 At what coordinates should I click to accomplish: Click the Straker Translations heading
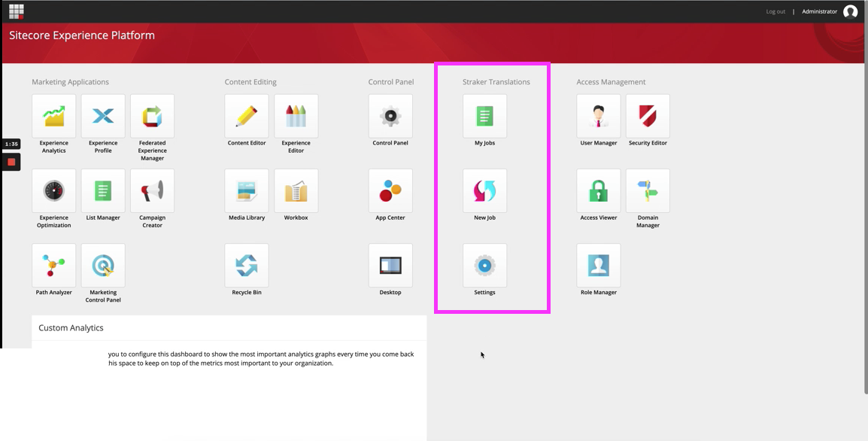496,82
